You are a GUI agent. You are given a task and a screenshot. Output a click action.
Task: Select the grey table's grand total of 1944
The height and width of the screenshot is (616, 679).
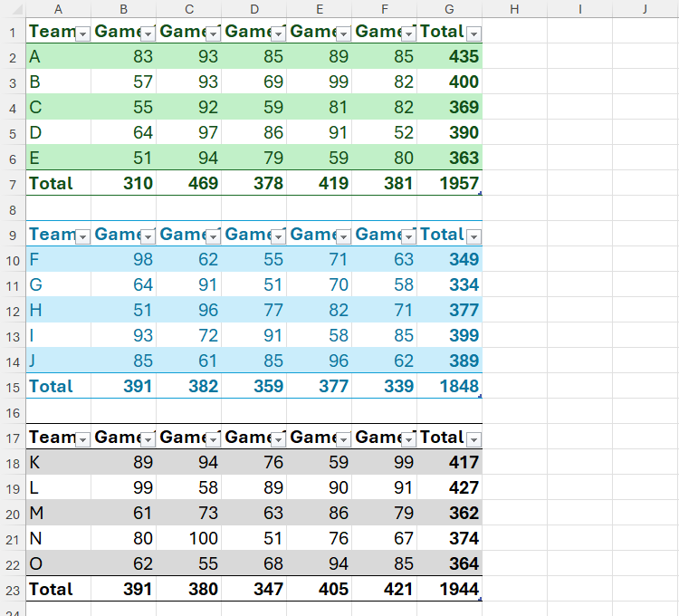[x=449, y=589]
